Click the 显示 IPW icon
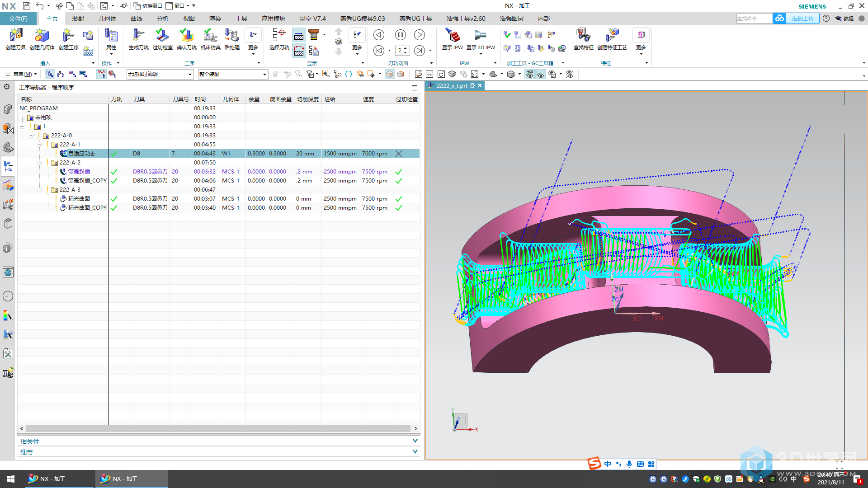This screenshot has width=868, height=488. click(453, 39)
